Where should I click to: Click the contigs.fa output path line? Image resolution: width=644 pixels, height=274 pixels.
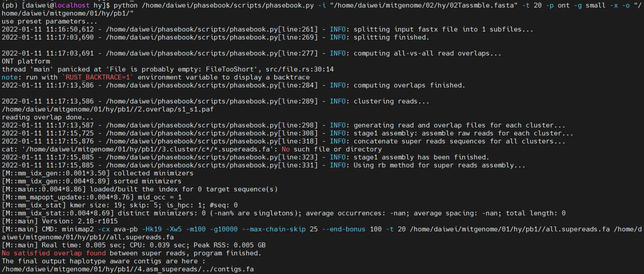click(x=128, y=269)
